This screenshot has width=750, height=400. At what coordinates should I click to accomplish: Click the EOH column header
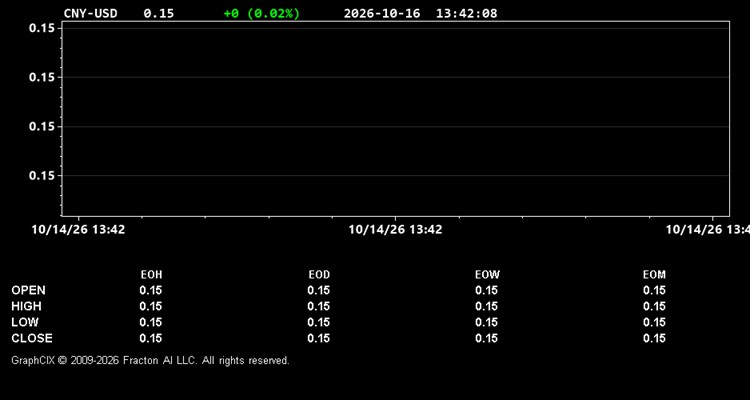(x=151, y=275)
